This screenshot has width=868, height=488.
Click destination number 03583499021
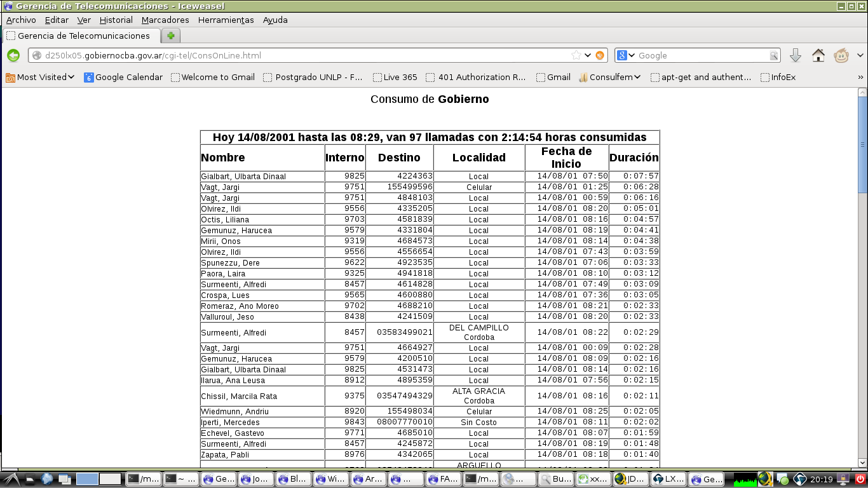[405, 332]
